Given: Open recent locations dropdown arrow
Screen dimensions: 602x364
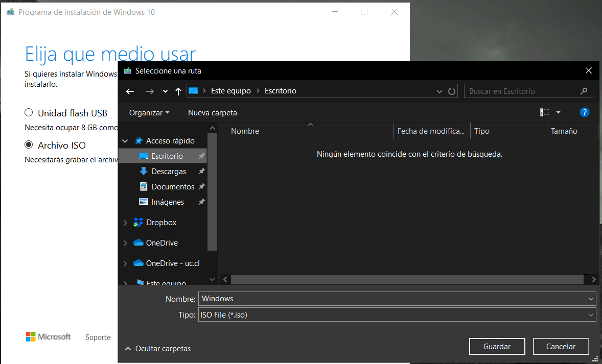Looking at the screenshot, I should tap(165, 91).
